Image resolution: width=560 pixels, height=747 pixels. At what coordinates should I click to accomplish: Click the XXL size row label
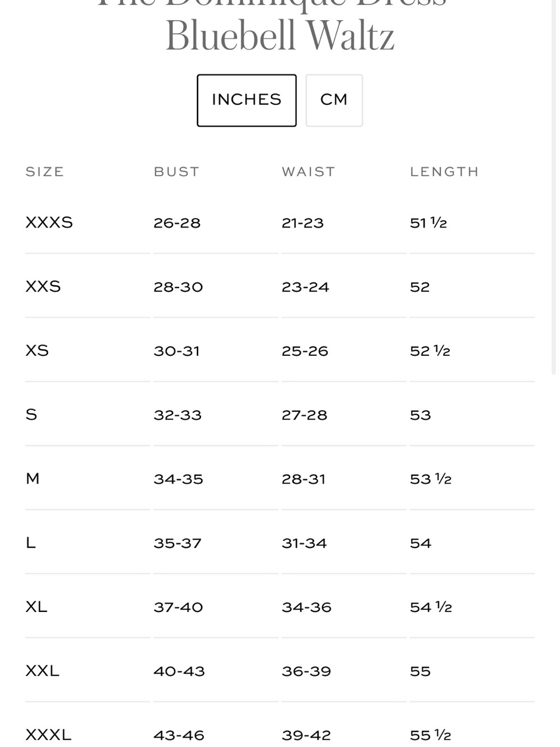pos(43,670)
